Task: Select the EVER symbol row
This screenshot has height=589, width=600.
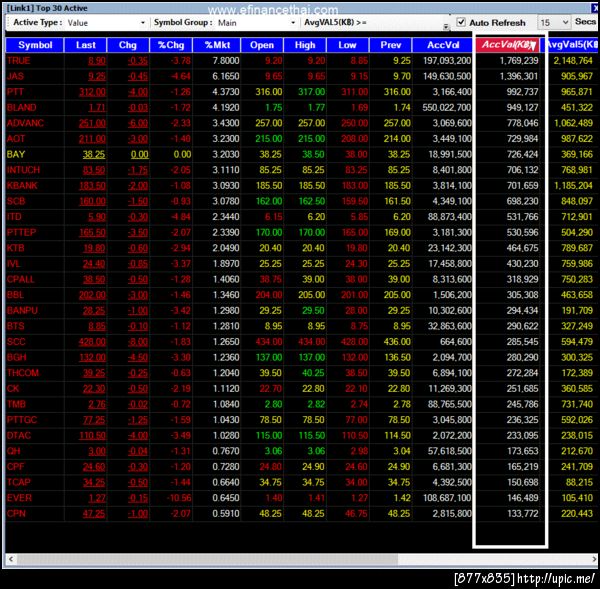Action: coord(302,498)
